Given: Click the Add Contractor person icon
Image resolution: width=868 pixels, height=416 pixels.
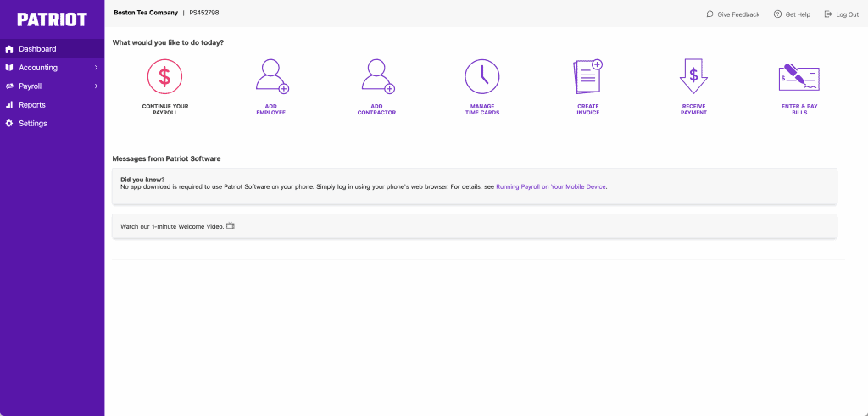Looking at the screenshot, I should click(377, 76).
